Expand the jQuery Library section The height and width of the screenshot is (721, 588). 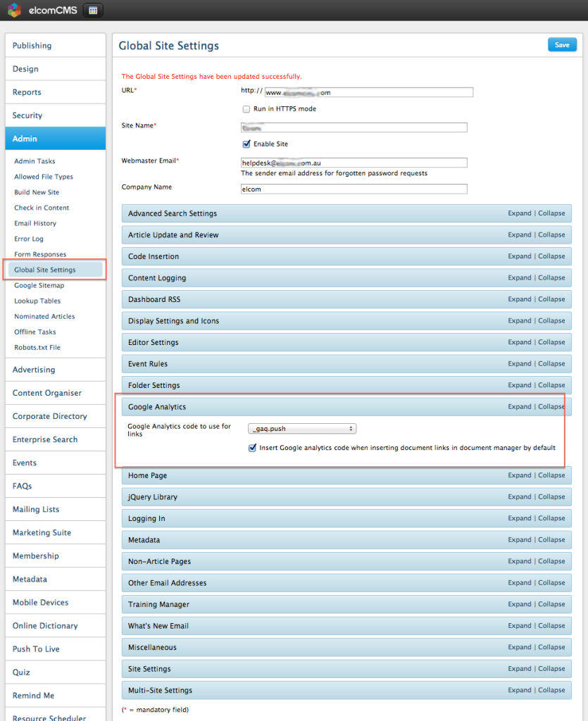(519, 496)
